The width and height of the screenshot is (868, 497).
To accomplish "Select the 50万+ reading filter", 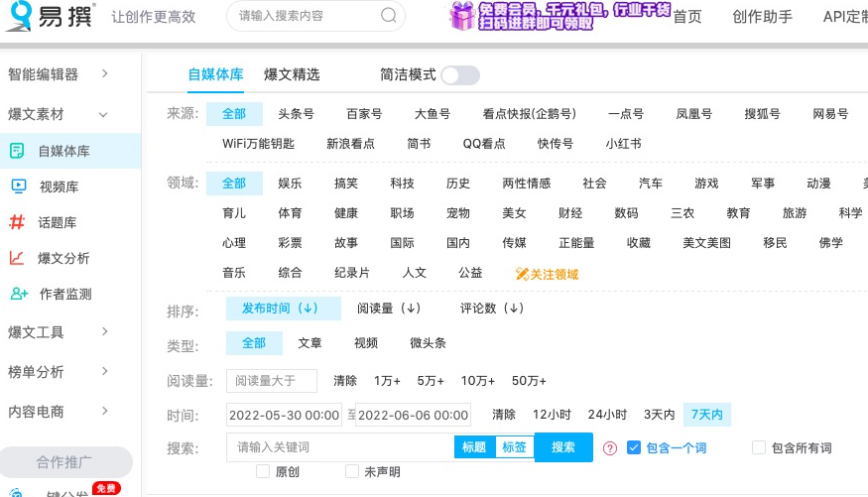I will click(x=529, y=381).
